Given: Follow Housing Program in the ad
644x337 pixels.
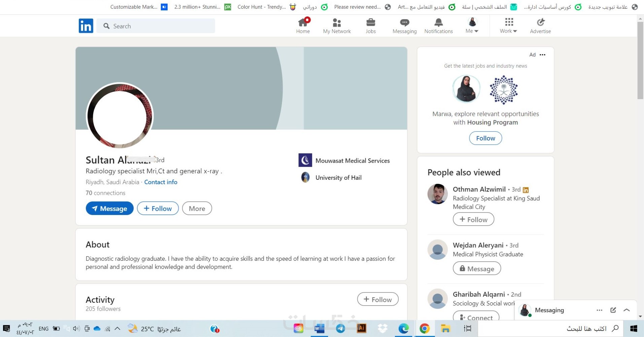Looking at the screenshot, I should tap(486, 138).
